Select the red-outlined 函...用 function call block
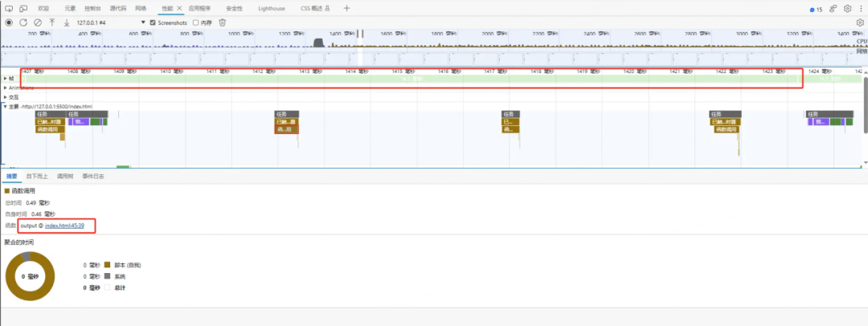 (287, 129)
